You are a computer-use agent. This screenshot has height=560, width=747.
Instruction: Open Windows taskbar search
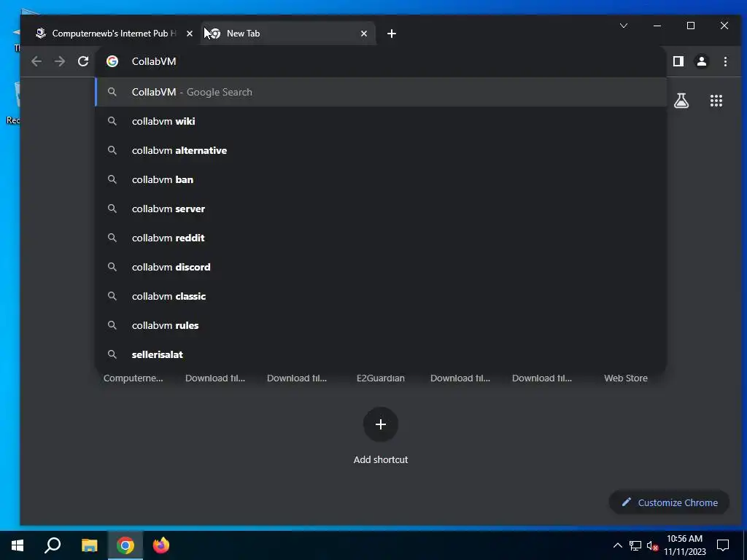click(x=53, y=545)
